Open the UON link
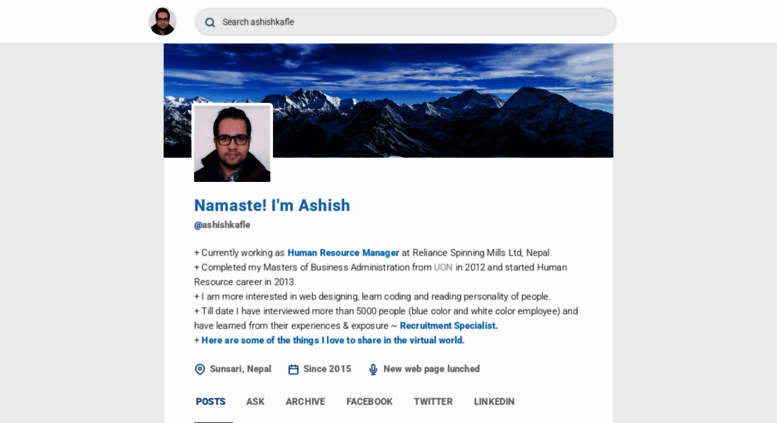This screenshot has width=777, height=423. coord(443,267)
